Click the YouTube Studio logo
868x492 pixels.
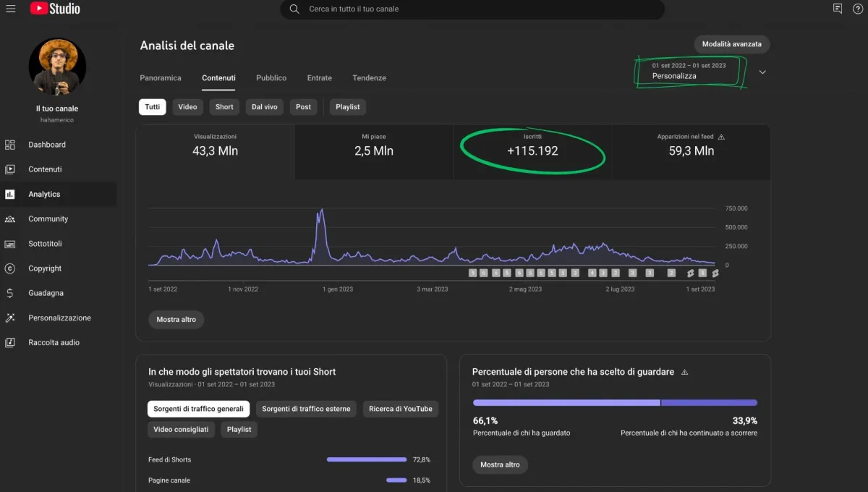(55, 9)
